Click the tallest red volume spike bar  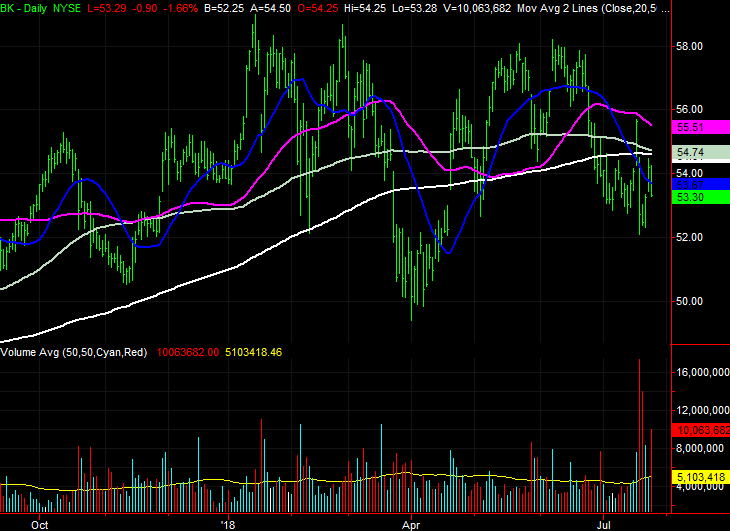(639, 436)
